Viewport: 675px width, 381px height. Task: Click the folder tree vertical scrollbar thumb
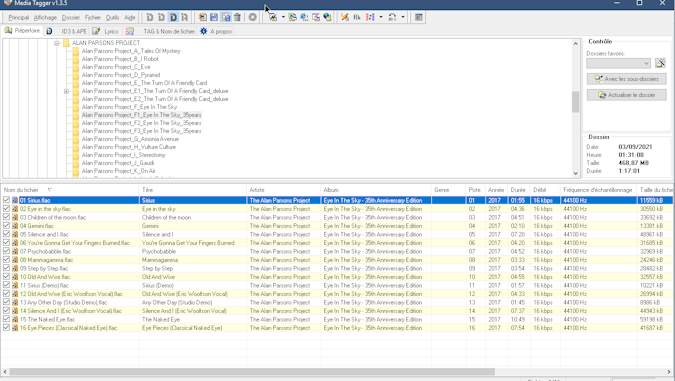[x=576, y=102]
